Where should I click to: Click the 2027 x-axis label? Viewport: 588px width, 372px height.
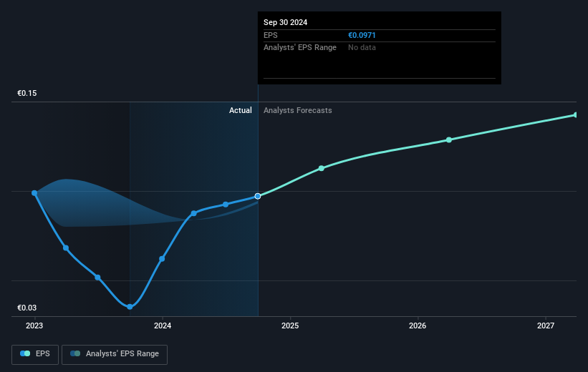tap(546, 325)
